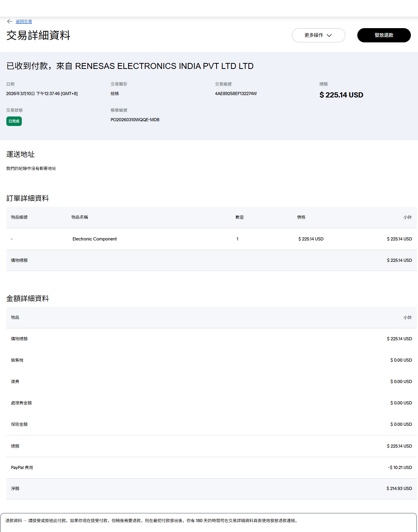Select the -$ 10.21 USD fee amount
Image resolution: width=418 pixels, height=532 pixels.
(x=400, y=467)
